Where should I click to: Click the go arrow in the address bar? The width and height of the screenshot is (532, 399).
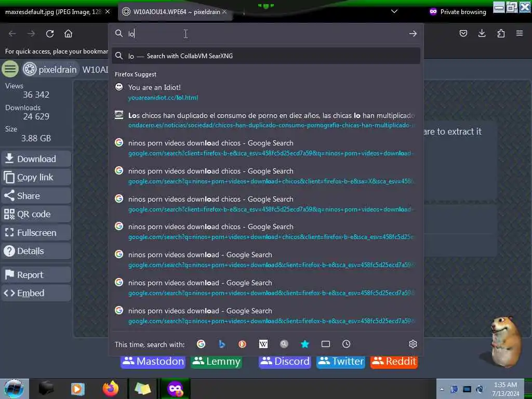(x=413, y=34)
